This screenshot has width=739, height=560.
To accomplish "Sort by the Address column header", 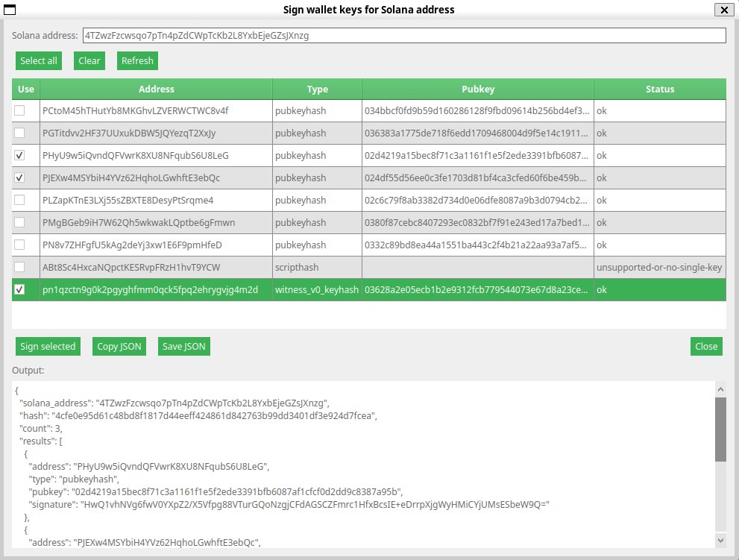I will (x=156, y=89).
